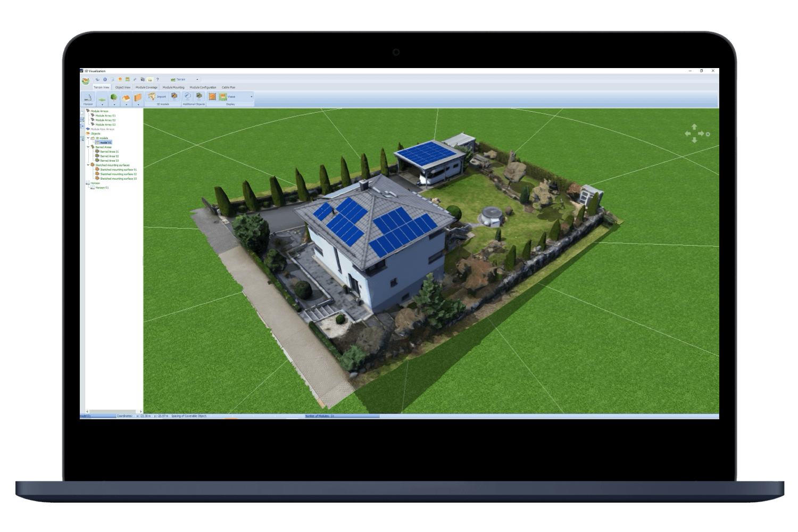Viewport: 798px width, 532px height.
Task: Open the Cable Plan tab
Action: (x=228, y=87)
